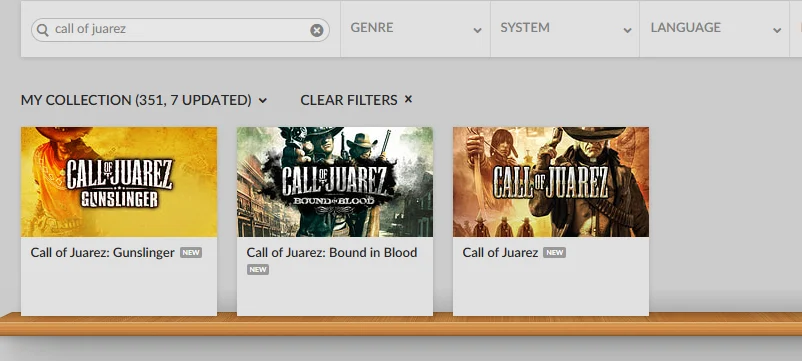Click the X icon beside CLEAR FILTERS
The height and width of the screenshot is (361, 802).
pos(408,99)
